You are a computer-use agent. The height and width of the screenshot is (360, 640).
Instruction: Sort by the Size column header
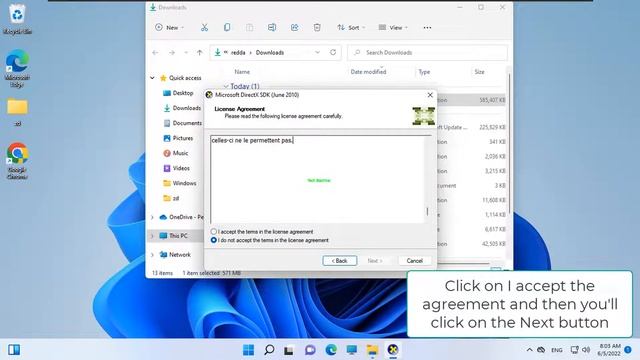click(479, 72)
